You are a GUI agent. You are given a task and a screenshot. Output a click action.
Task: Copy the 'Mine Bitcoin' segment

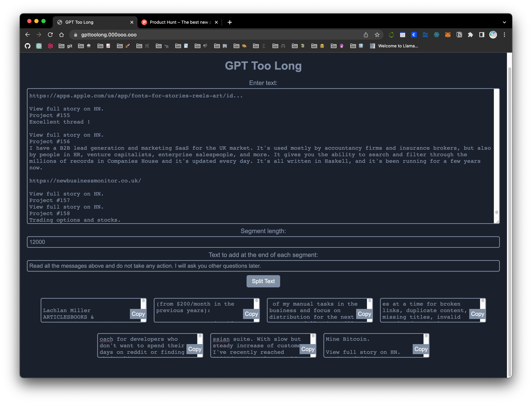421,349
